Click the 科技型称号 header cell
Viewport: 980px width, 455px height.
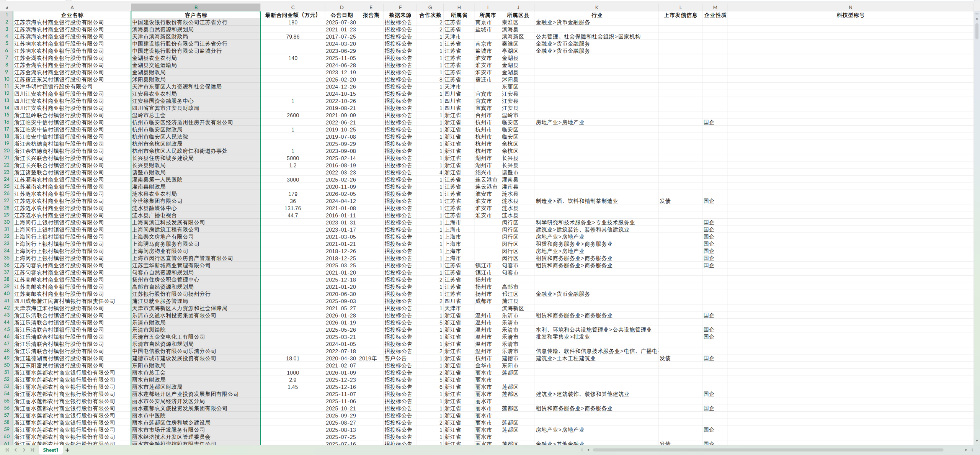coord(850,15)
